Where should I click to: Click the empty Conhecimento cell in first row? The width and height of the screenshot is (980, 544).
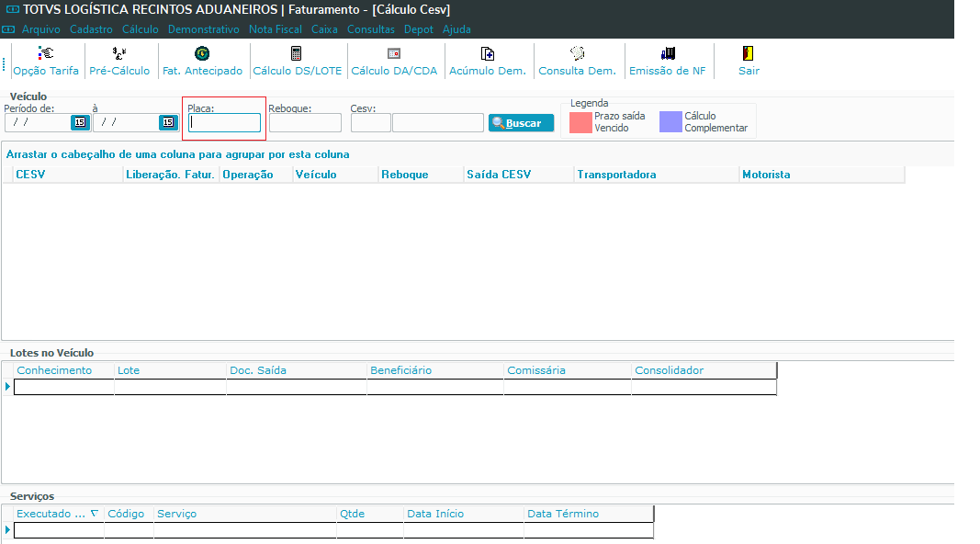(64, 387)
